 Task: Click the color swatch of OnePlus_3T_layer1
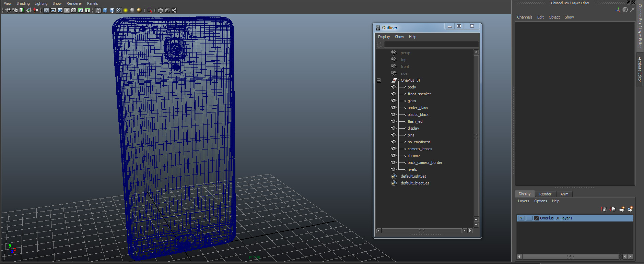click(x=537, y=218)
